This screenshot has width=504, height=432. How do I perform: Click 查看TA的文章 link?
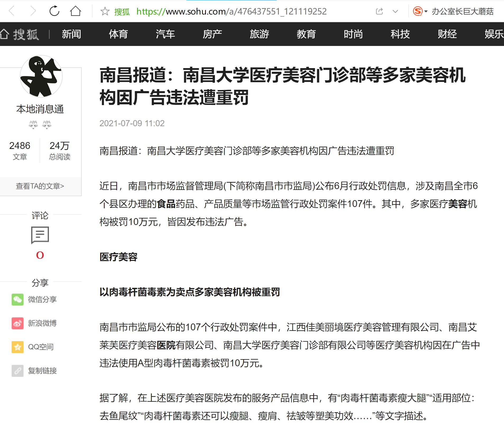[x=40, y=186]
